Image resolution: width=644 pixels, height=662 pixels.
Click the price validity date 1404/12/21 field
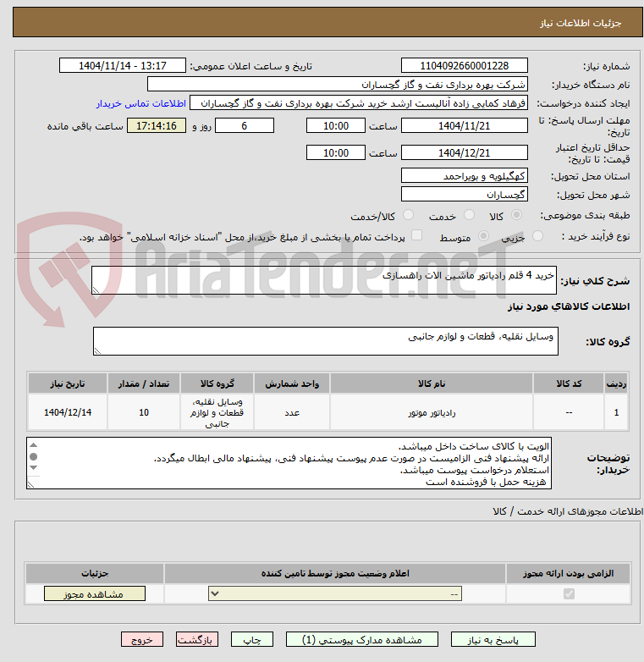click(x=465, y=153)
